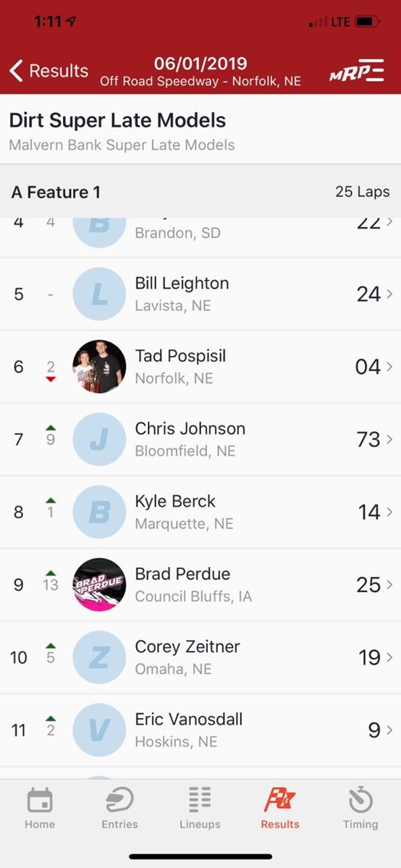Open Tad Pospisil's profile photo
This screenshot has height=868, width=401.
point(99,367)
